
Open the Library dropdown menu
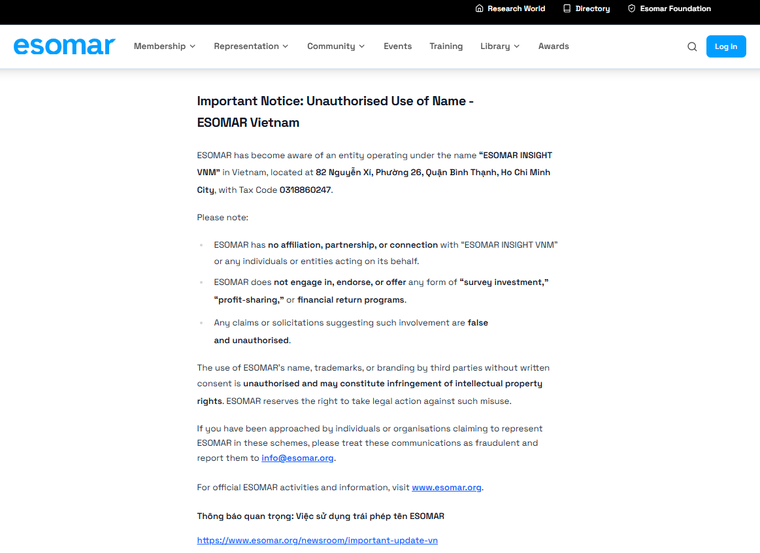click(499, 46)
